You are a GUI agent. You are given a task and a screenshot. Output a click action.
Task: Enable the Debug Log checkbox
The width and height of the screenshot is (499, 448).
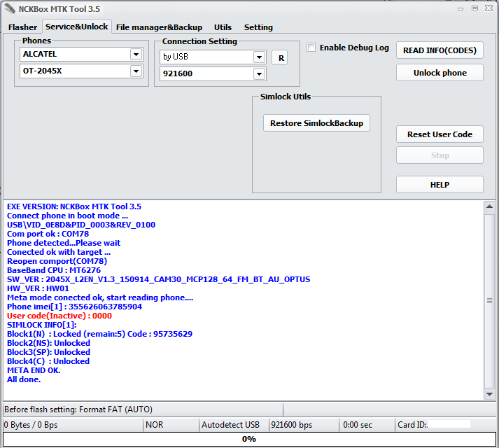coord(311,48)
